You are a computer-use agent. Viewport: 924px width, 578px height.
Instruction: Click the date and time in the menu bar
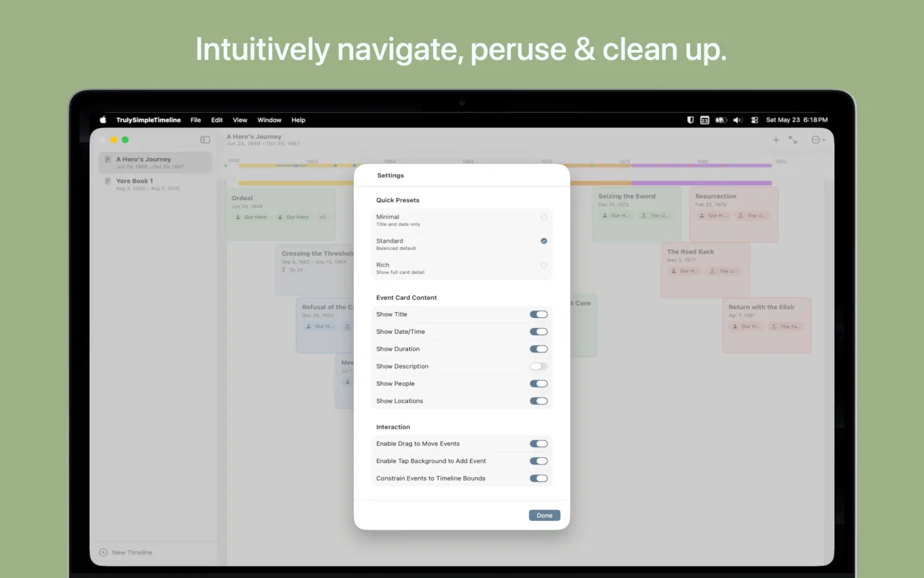[797, 120]
